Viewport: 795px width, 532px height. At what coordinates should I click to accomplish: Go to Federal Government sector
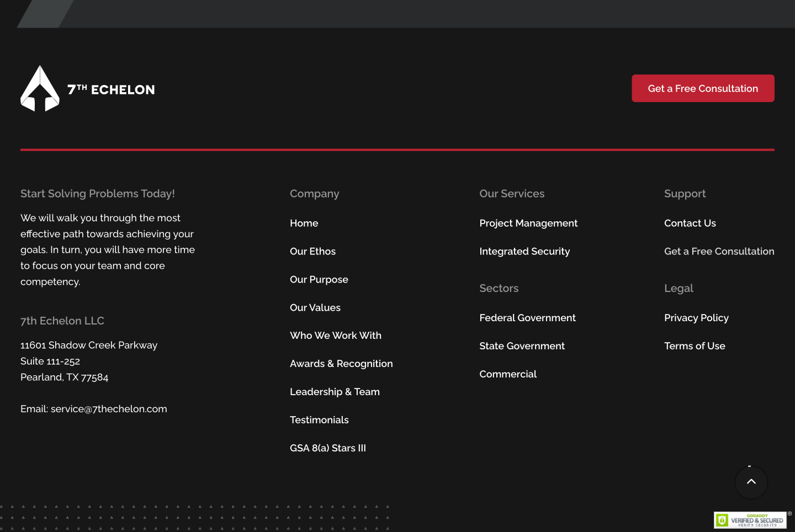(x=527, y=318)
